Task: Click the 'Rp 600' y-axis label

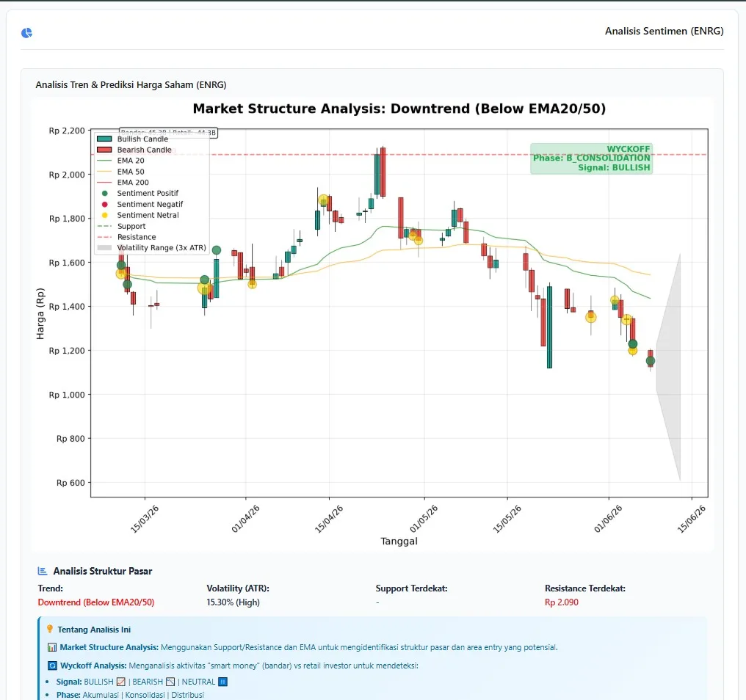Action: click(x=70, y=483)
